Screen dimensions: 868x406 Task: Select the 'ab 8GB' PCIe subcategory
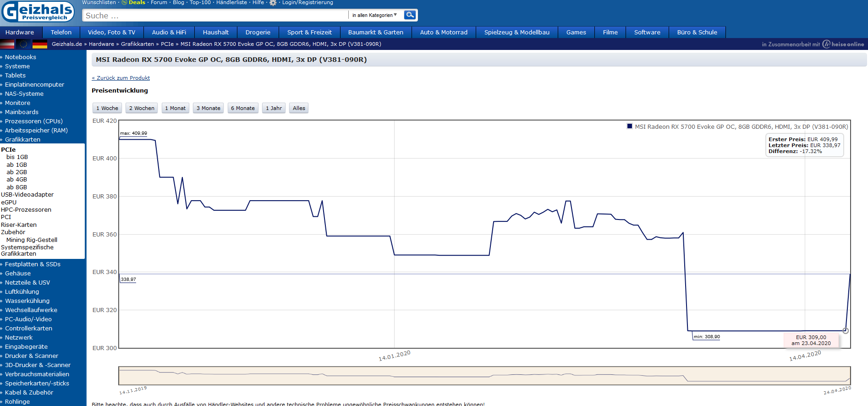point(17,187)
